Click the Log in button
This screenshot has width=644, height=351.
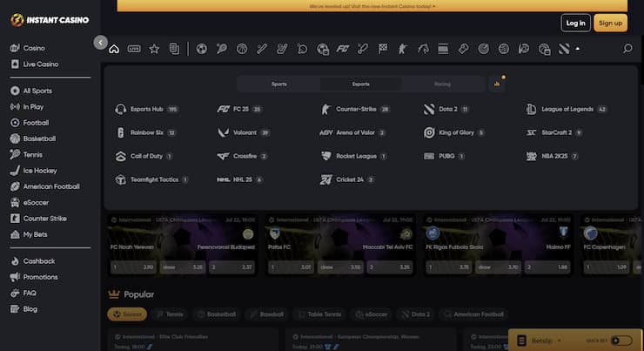(576, 23)
